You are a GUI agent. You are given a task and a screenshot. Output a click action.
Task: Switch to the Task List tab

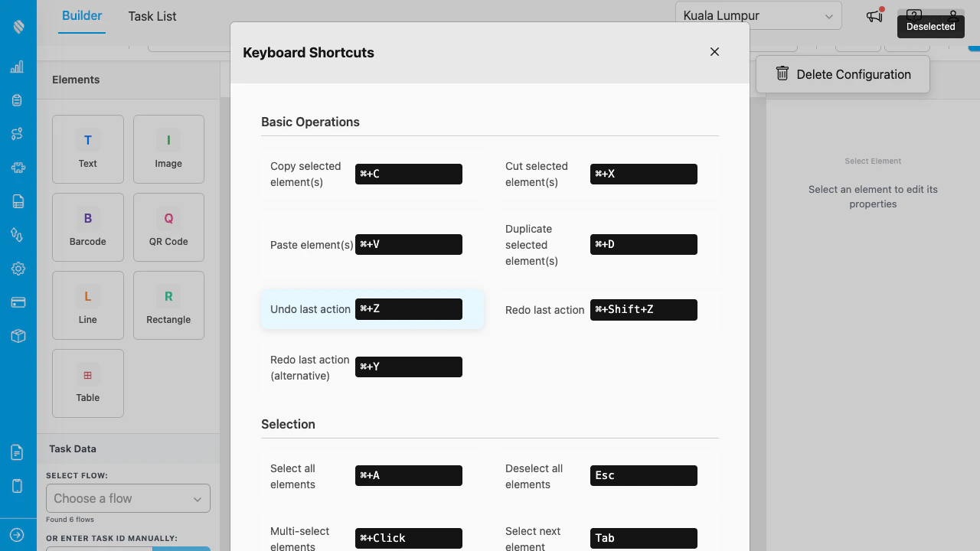pyautogui.click(x=151, y=16)
